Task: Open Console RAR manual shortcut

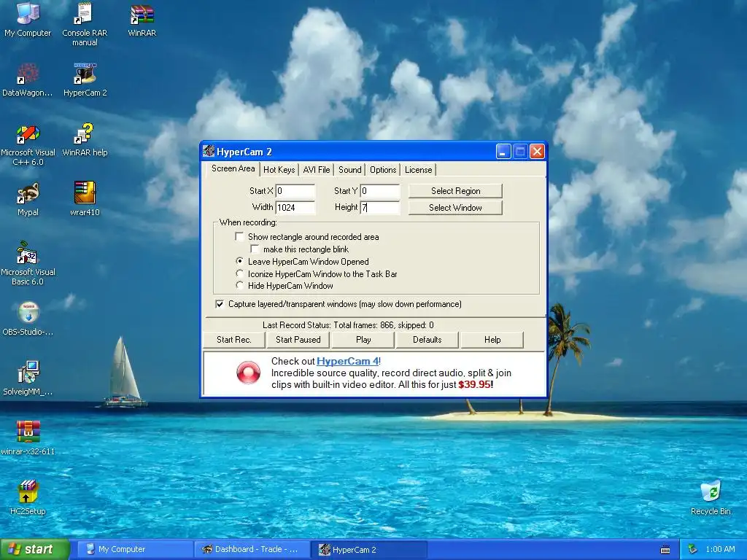Action: coord(85,24)
